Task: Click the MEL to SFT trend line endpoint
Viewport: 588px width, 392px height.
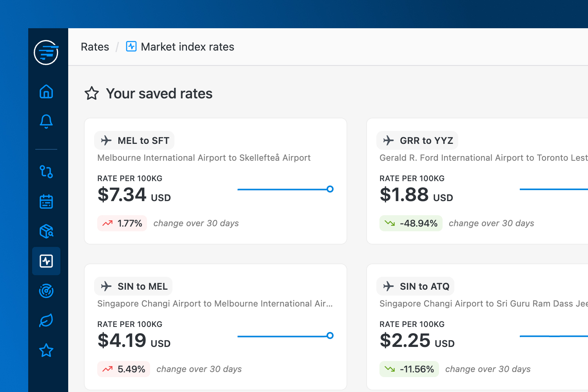Action: pyautogui.click(x=330, y=189)
